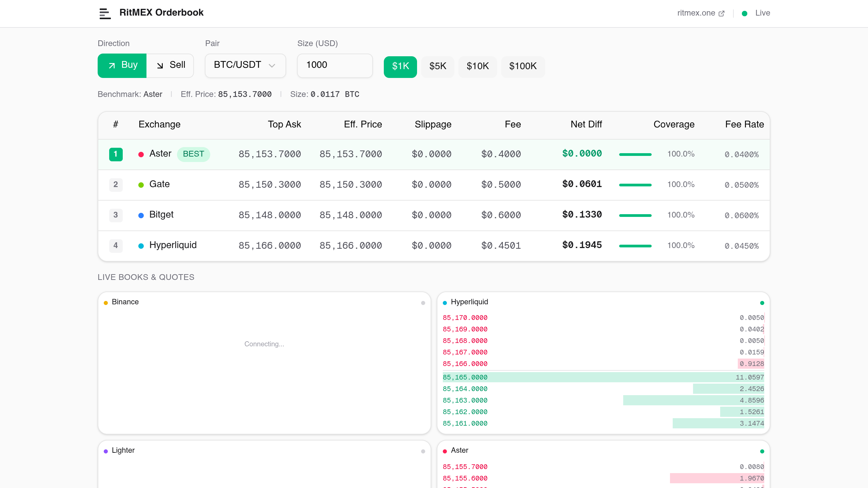Click Aster ask level 85,155.7000

[x=465, y=467]
